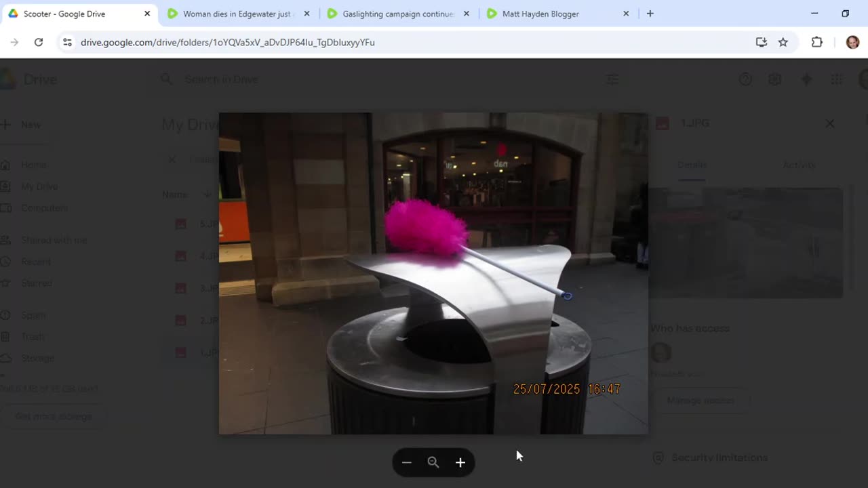This screenshot has width=868, height=488.
Task: Reset zoom with the magnifier icon
Action: [433, 462]
